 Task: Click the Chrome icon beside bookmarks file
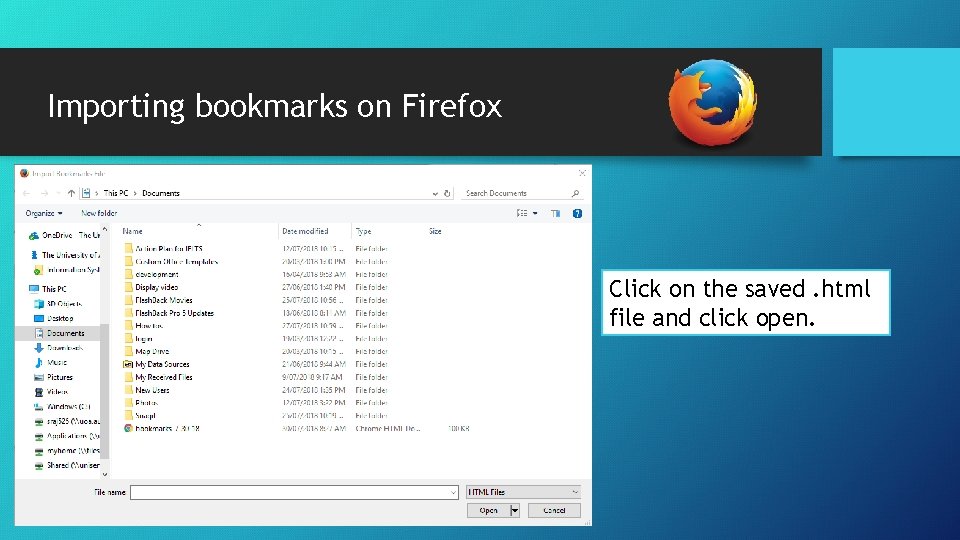(x=128, y=429)
